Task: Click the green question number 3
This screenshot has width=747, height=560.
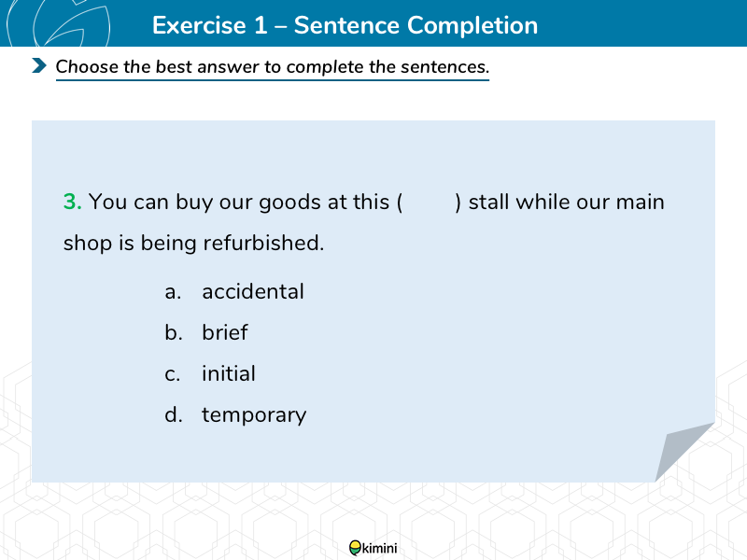Action: [x=73, y=202]
